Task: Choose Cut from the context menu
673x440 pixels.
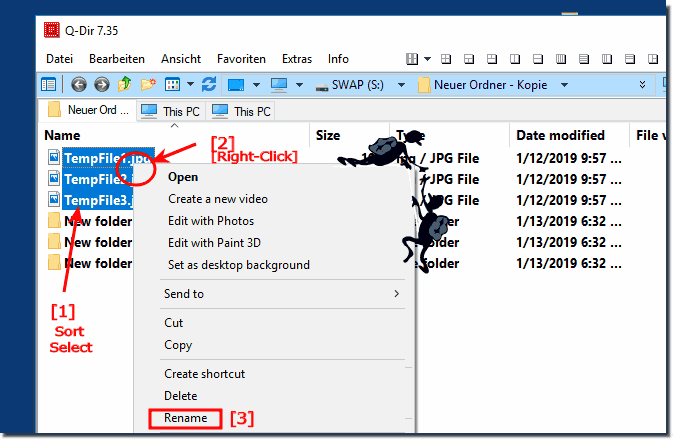Action: 174,323
